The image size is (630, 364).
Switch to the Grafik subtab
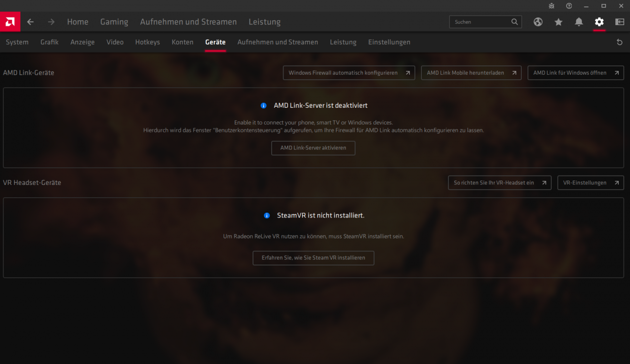click(49, 42)
